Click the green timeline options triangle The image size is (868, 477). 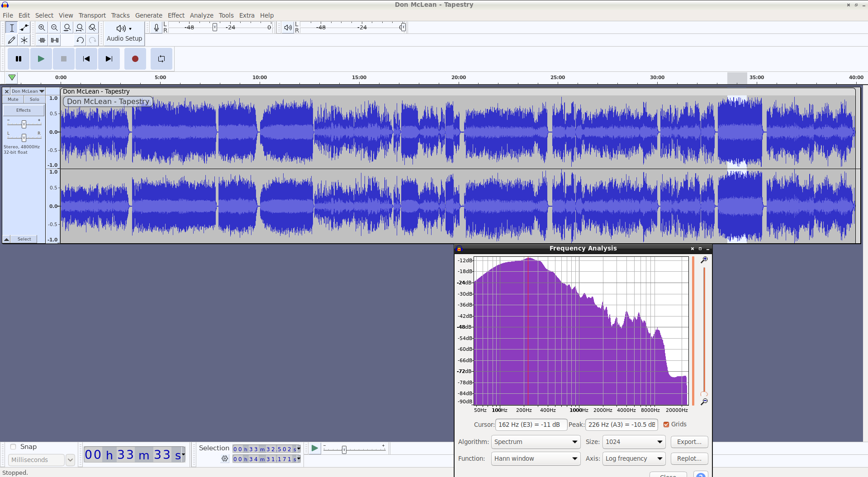point(12,77)
